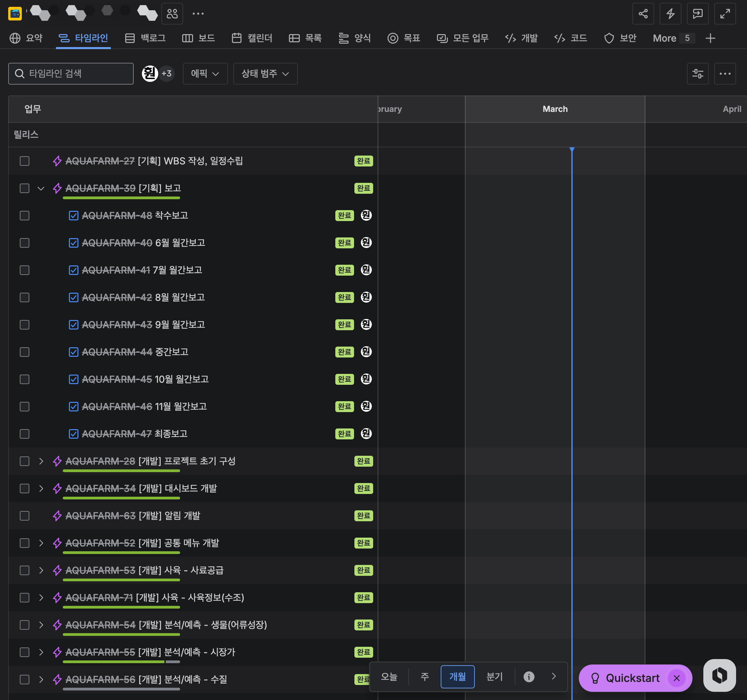Dismiss the Quickstart panel with X
The width and height of the screenshot is (747, 700).
676,678
